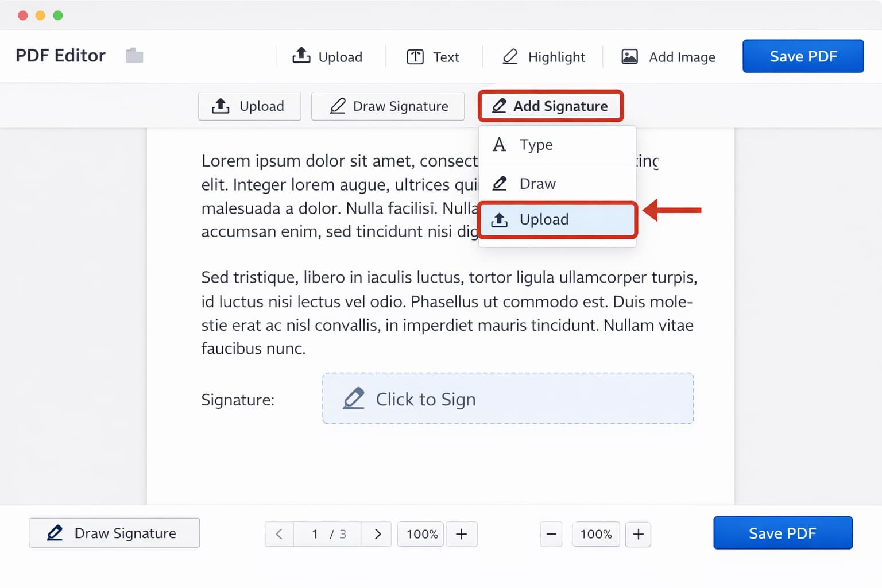Choose Upload from the signature menu
This screenshot has height=588, width=882.
(x=557, y=219)
